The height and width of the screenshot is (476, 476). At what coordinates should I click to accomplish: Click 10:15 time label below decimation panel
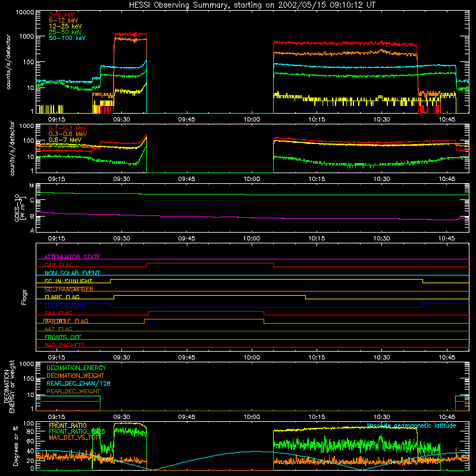click(x=317, y=417)
